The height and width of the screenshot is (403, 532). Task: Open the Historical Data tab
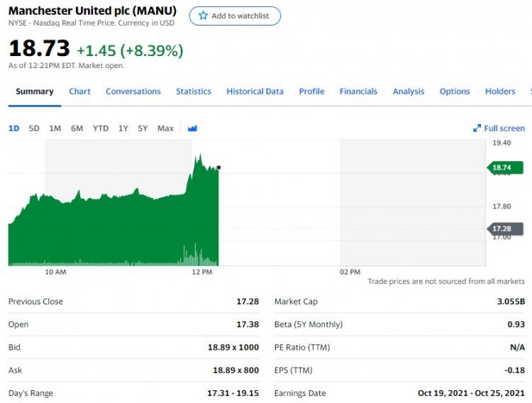coord(255,92)
